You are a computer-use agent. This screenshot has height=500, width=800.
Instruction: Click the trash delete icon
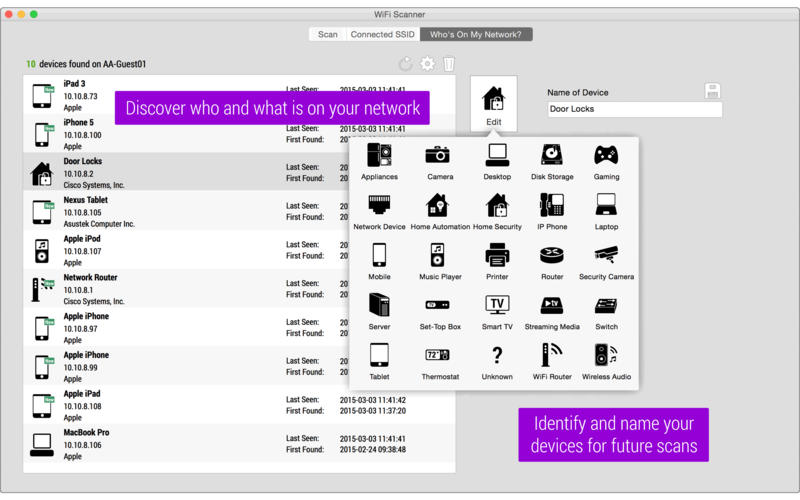(x=448, y=64)
